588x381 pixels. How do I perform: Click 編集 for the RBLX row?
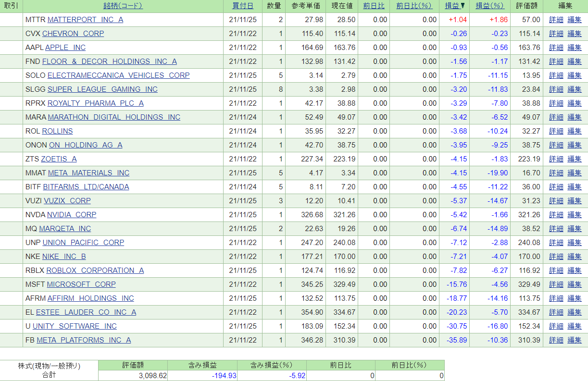pos(575,270)
